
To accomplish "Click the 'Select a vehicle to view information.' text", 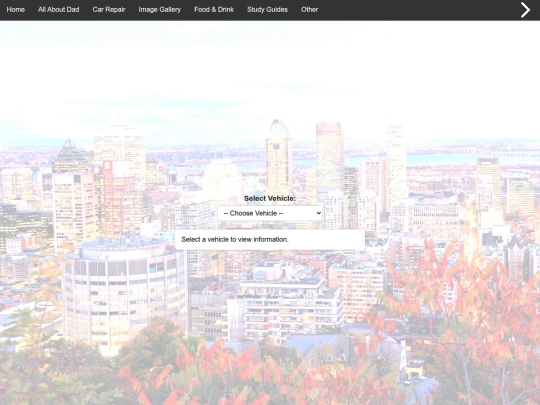I will tap(235, 239).
